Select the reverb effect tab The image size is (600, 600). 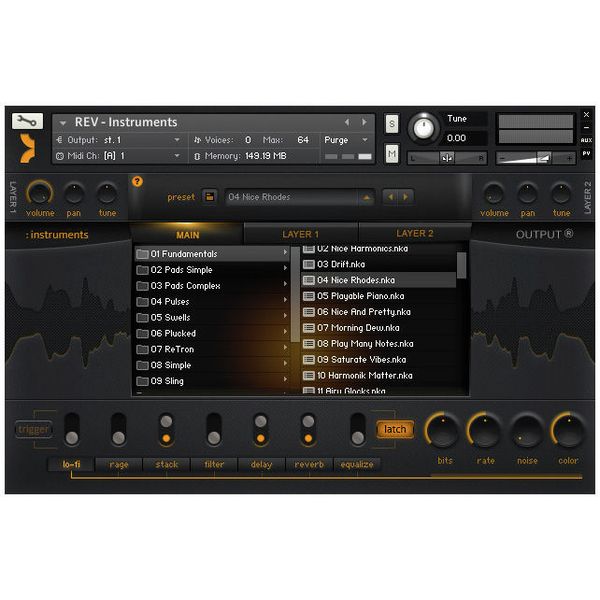309,465
